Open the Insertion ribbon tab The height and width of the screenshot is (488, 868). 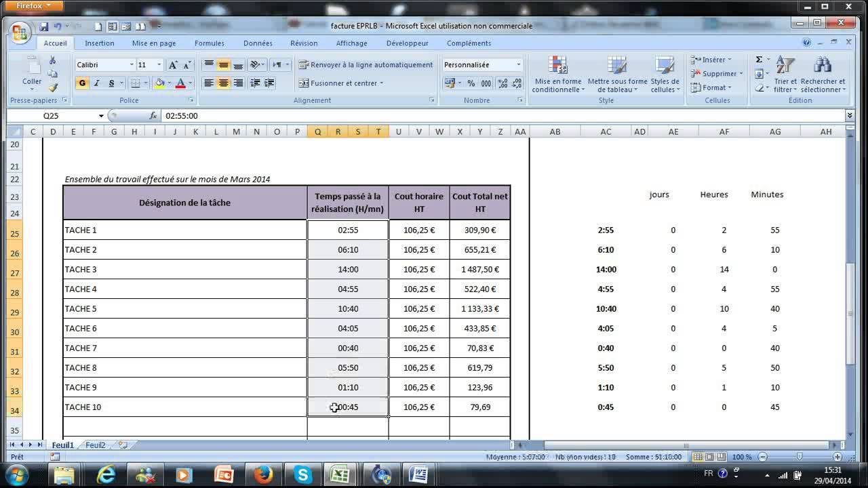coord(100,43)
